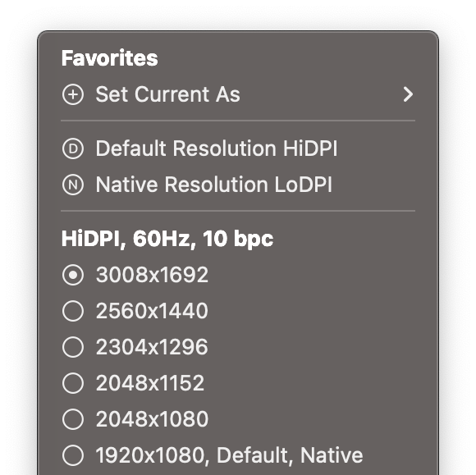Click the 2048x1152 resolution label
476x475 pixels.
click(150, 383)
